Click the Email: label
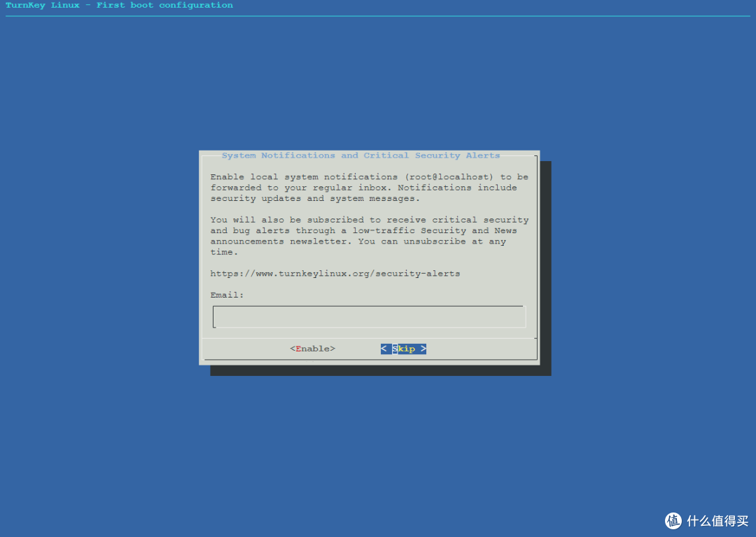The image size is (756, 537). [225, 294]
